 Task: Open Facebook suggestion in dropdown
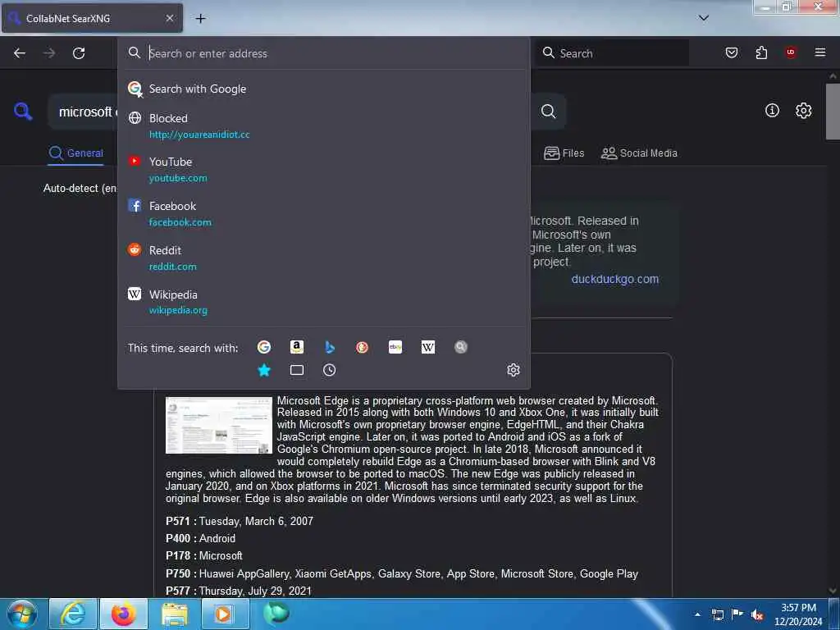[x=324, y=214]
